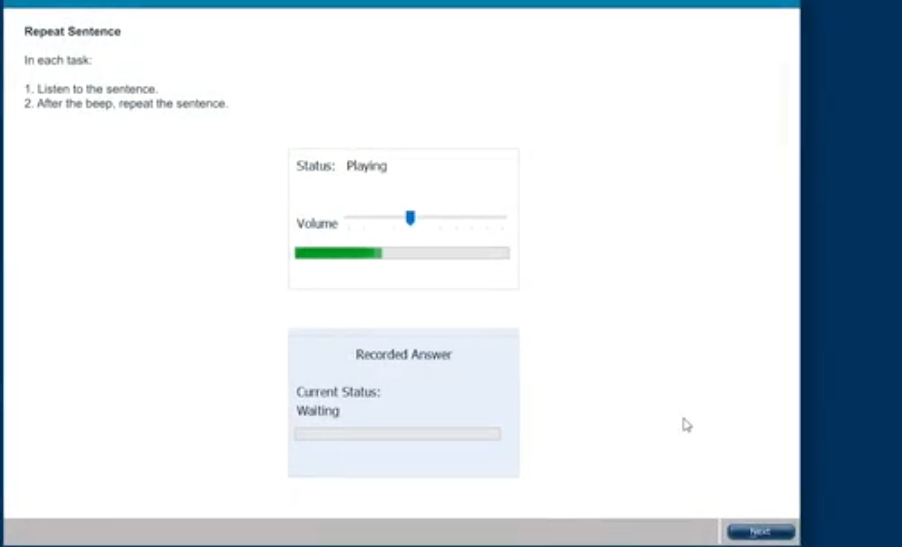This screenshot has height=547, width=902.
Task: Click the volume track right of handle
Action: (x=460, y=217)
